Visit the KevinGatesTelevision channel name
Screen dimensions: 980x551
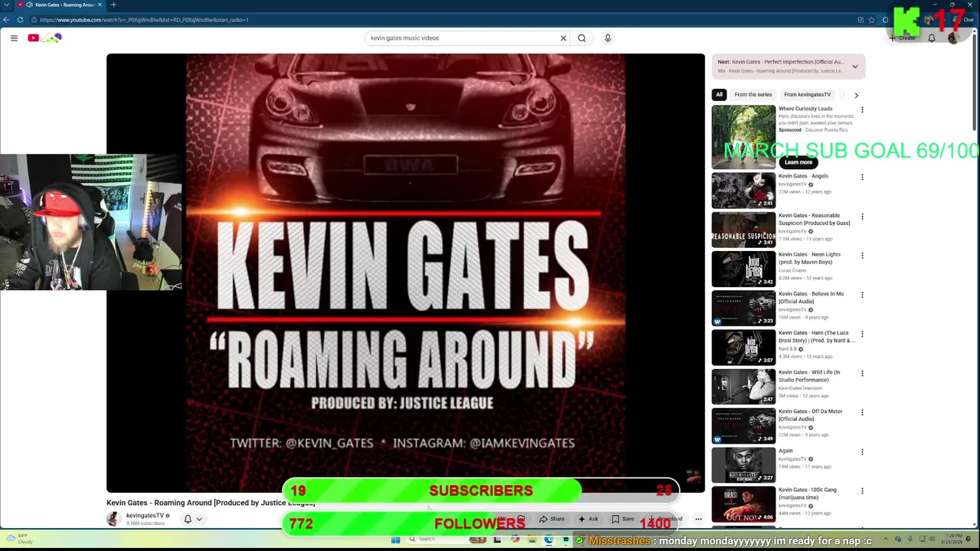[x=800, y=388]
